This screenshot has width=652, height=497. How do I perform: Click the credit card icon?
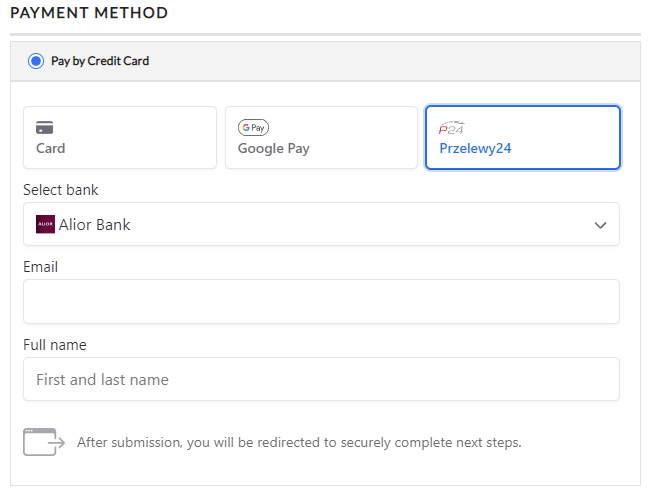[x=44, y=128]
